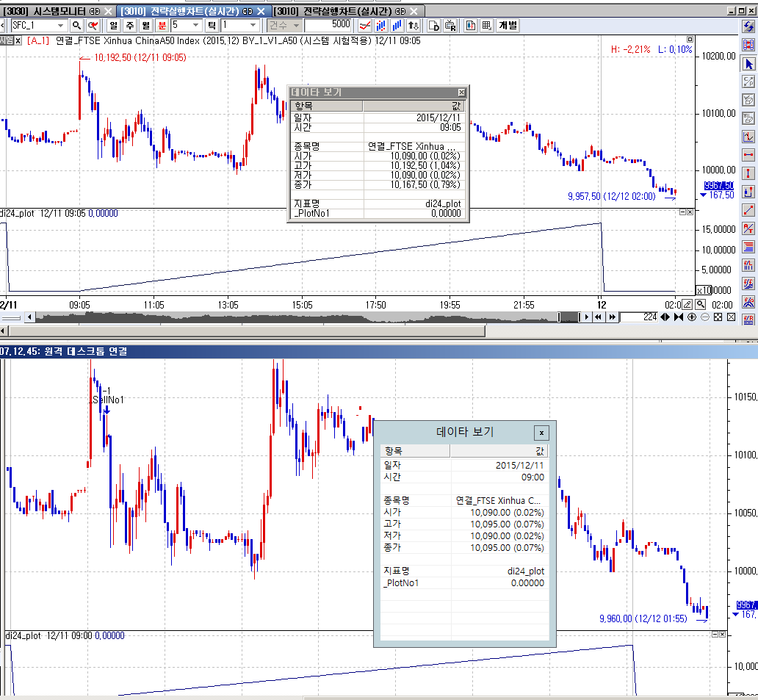758x700 pixels.
Task: Select the 일 (daily) period button
Action: [x=114, y=26]
